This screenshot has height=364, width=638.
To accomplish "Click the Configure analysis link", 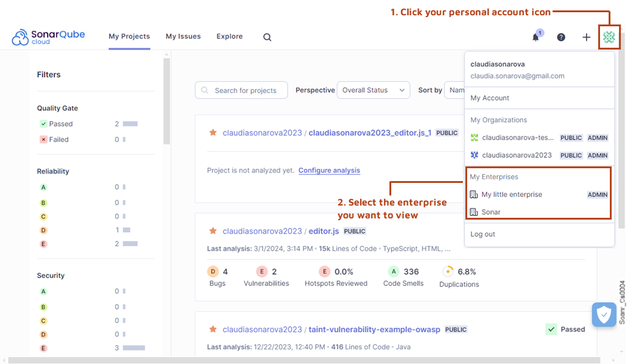I will coord(329,171).
